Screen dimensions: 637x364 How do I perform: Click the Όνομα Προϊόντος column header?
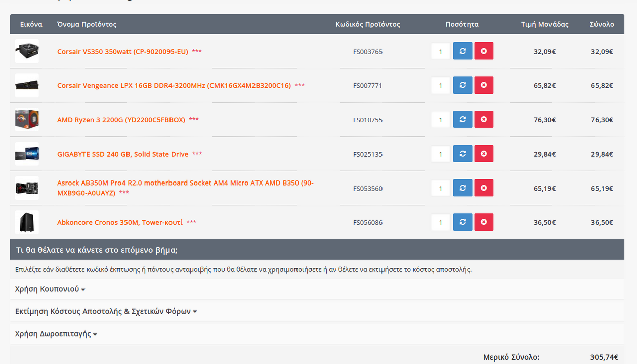coord(87,24)
